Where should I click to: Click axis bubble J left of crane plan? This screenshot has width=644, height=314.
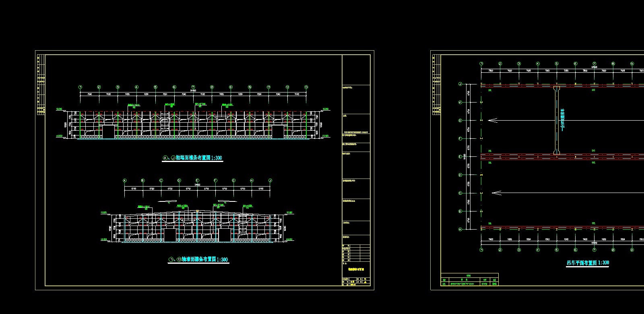(x=460, y=84)
